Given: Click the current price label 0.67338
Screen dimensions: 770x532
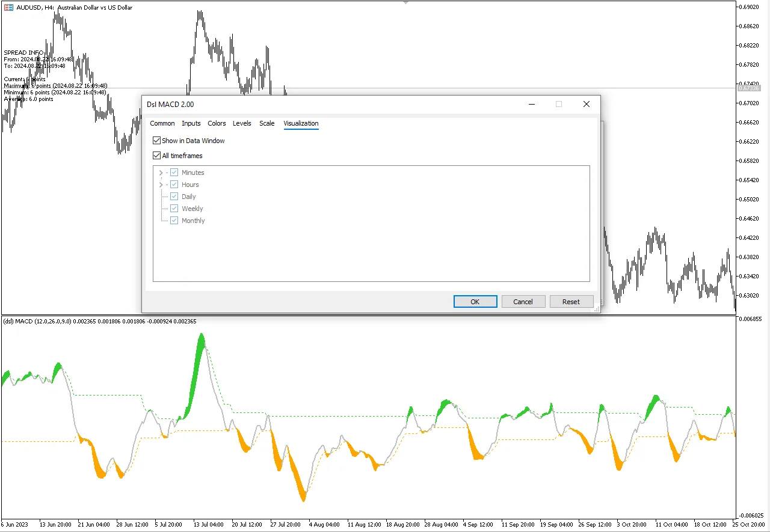Looking at the screenshot, I should tap(748, 88).
